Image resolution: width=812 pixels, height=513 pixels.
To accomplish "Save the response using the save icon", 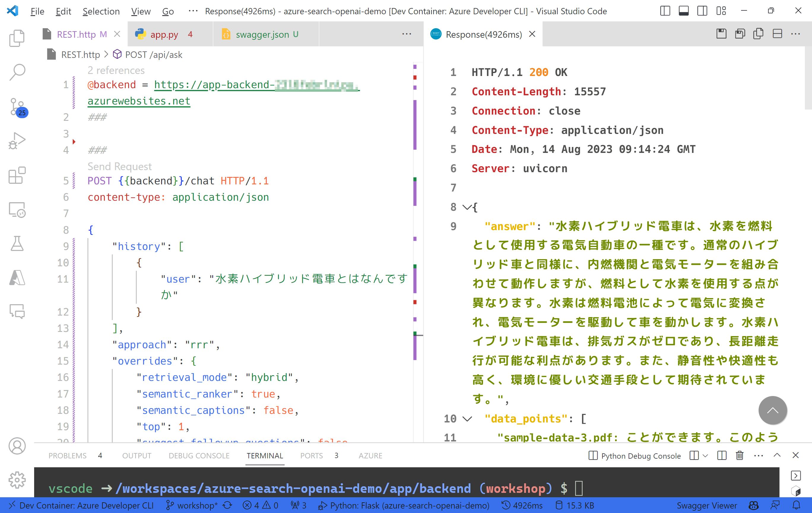I will pyautogui.click(x=721, y=34).
